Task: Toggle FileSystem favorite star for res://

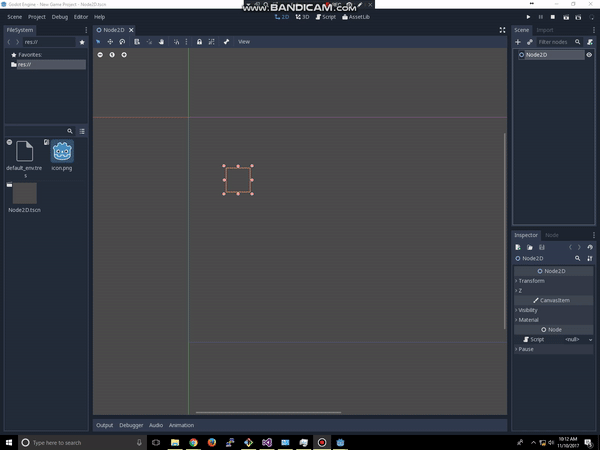Action: click(82, 42)
